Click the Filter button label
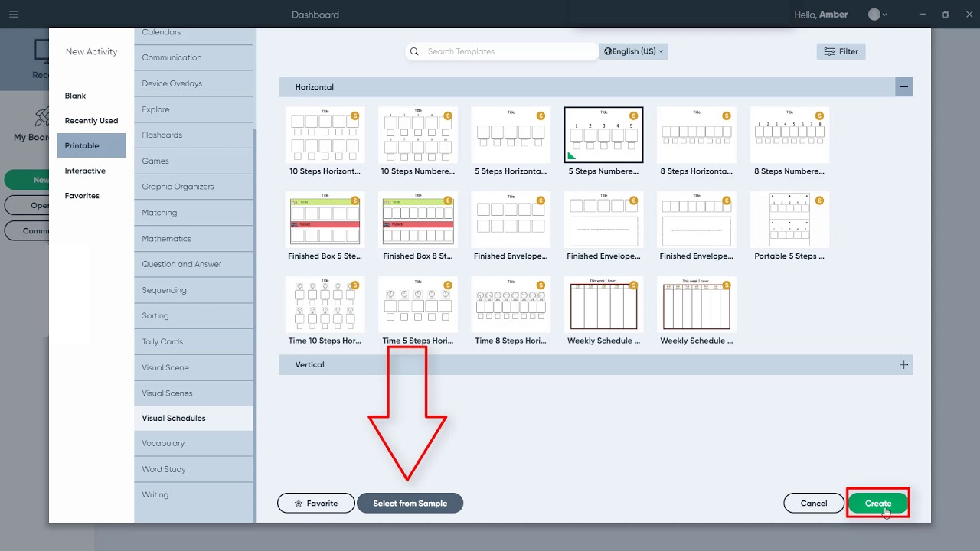Image resolution: width=980 pixels, height=551 pixels. pyautogui.click(x=848, y=51)
